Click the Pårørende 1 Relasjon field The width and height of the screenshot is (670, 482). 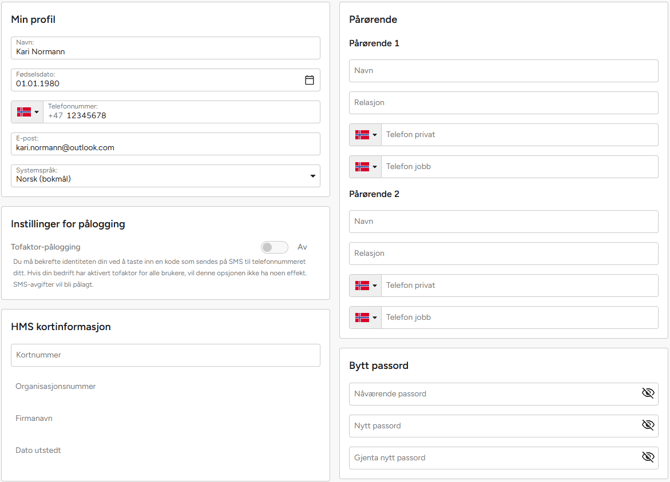(x=503, y=103)
